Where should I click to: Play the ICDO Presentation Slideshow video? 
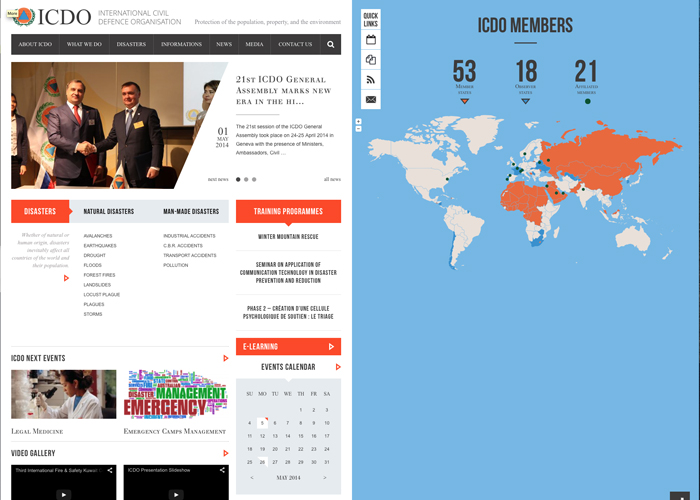[176, 495]
